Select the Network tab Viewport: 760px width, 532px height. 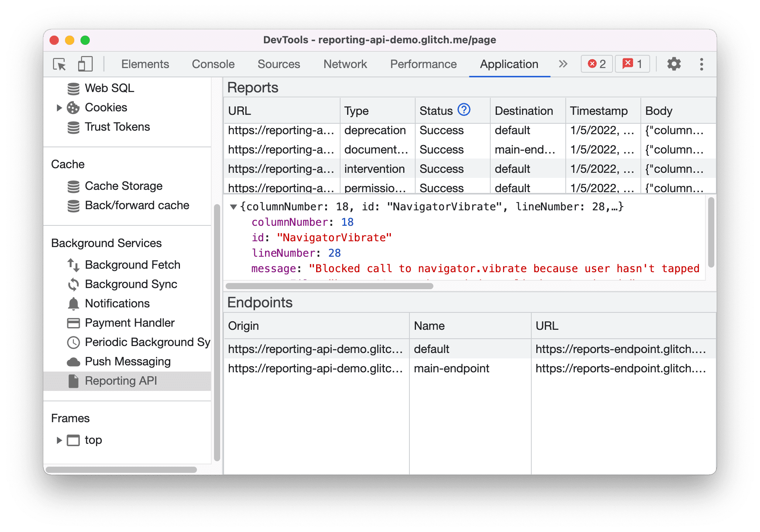[x=345, y=63]
